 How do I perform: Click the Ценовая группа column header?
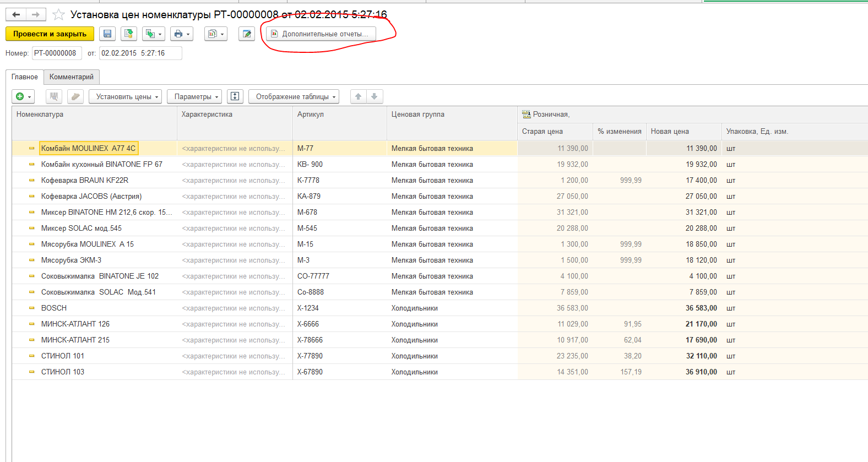[452, 123]
